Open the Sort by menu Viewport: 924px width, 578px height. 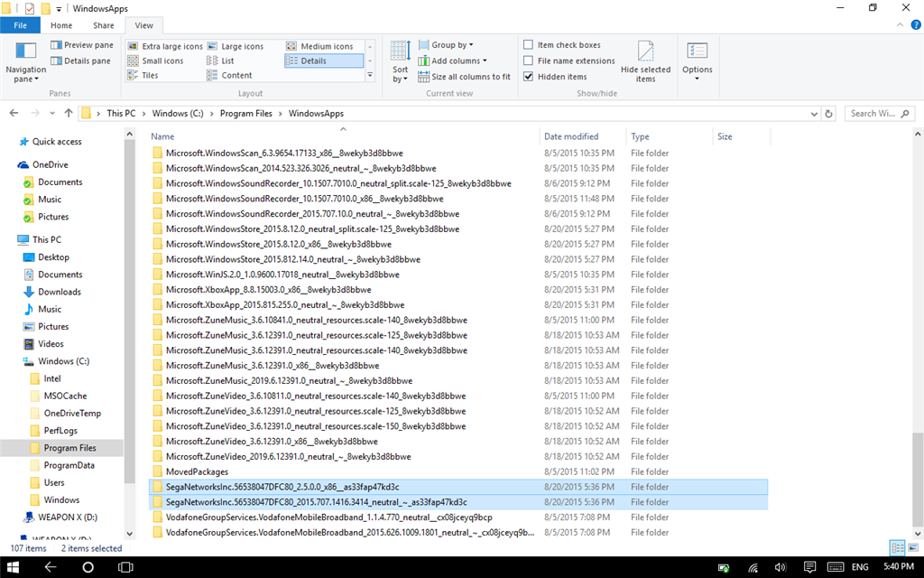click(400, 62)
